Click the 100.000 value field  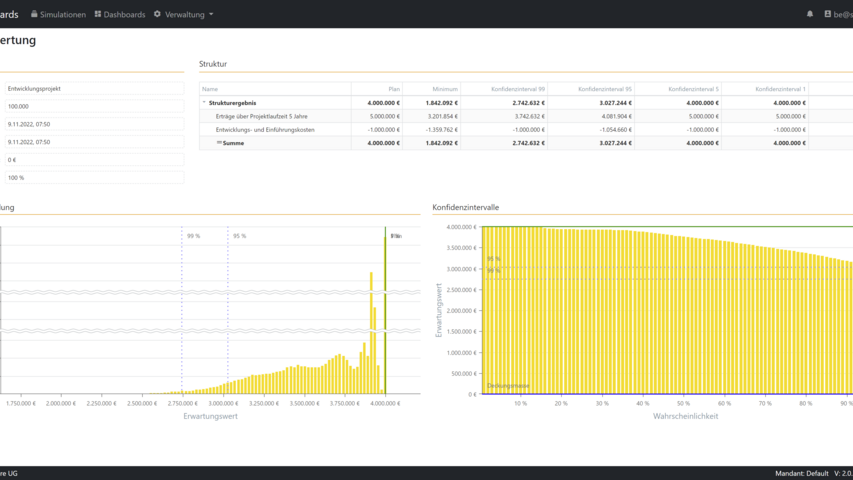pos(93,106)
